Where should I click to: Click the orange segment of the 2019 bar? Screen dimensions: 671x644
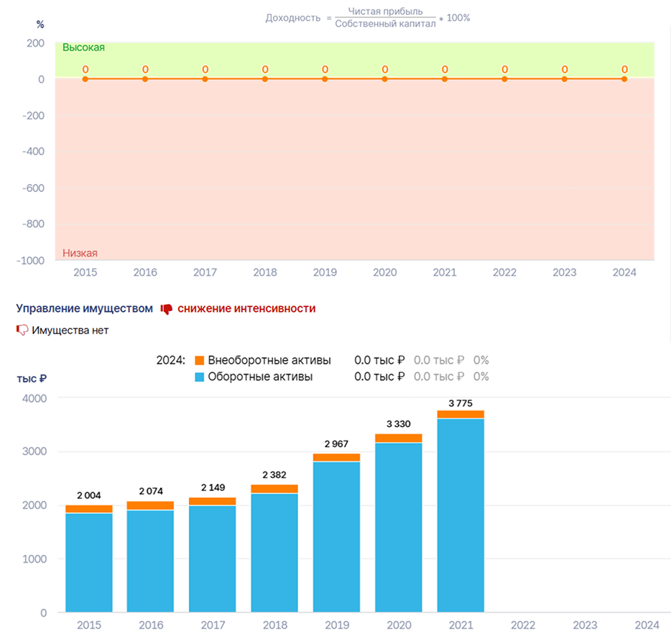click(336, 457)
